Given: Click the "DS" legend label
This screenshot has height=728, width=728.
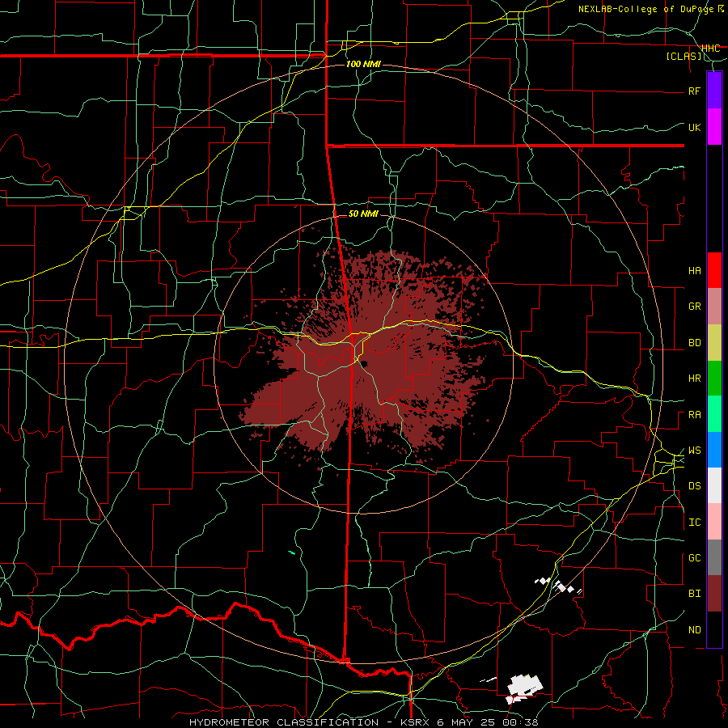Looking at the screenshot, I should pyautogui.click(x=694, y=486).
